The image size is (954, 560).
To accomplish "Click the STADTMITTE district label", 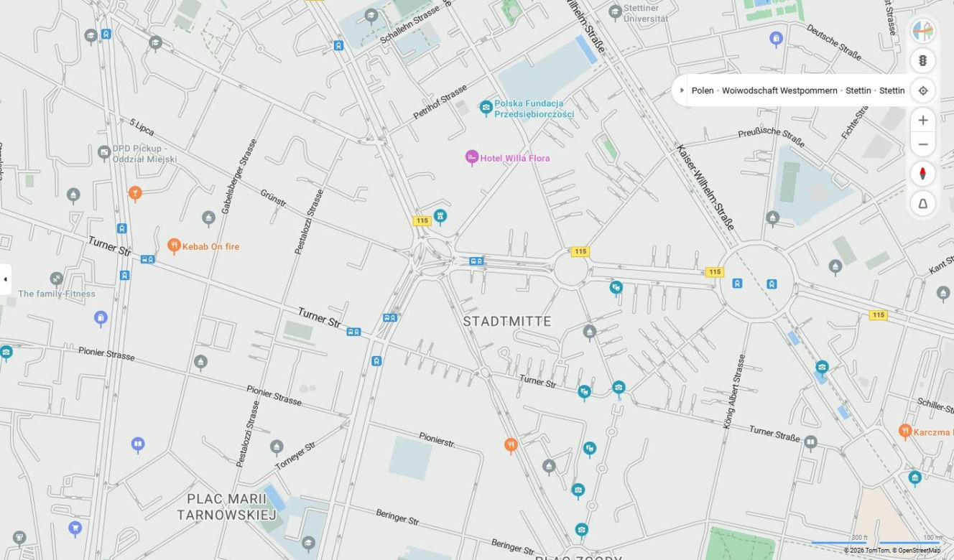I will coord(507,321).
